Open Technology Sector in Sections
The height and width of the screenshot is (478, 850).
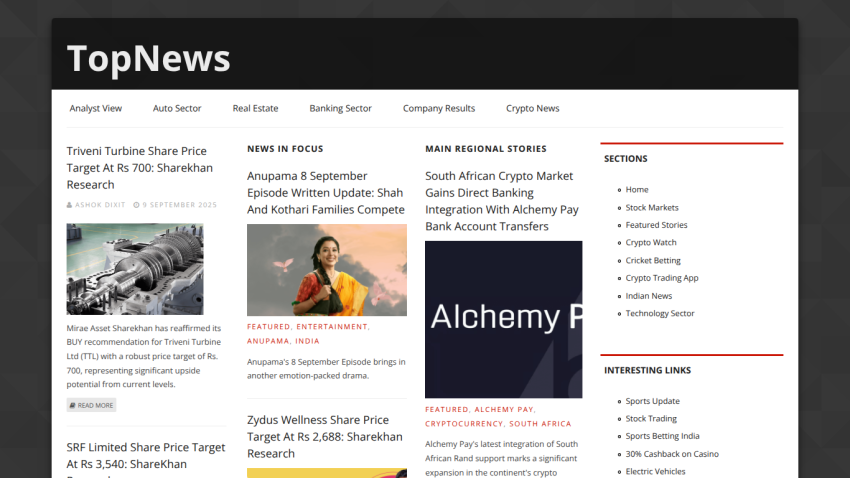pyautogui.click(x=660, y=313)
